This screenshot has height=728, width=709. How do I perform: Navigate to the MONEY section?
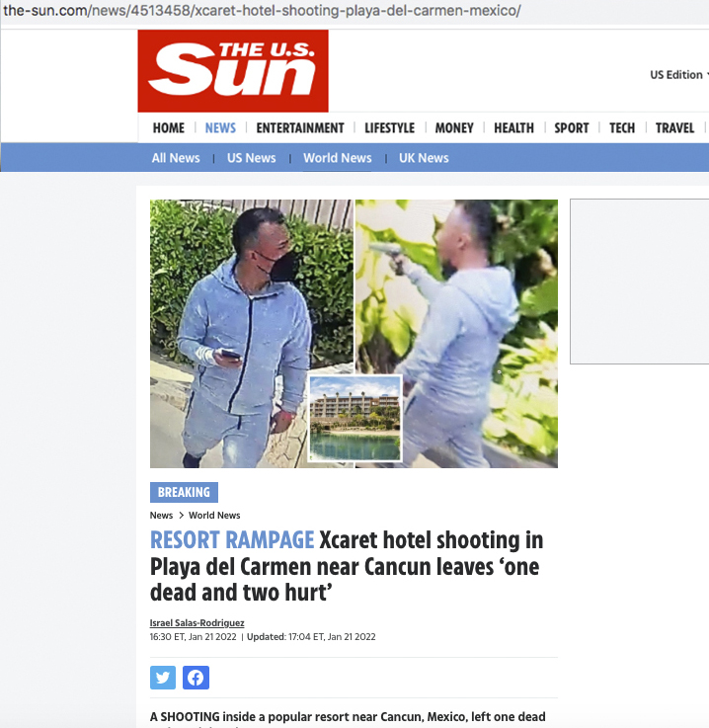tap(454, 127)
